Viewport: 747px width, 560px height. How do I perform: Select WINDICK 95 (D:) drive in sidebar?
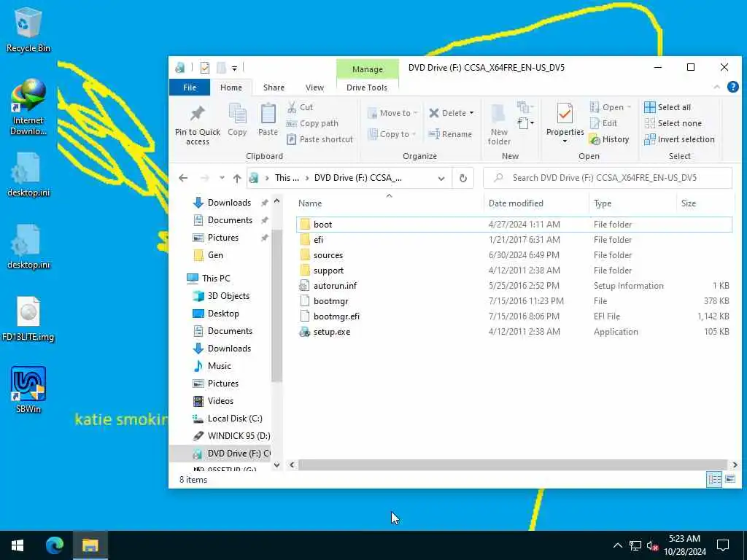coord(231,436)
